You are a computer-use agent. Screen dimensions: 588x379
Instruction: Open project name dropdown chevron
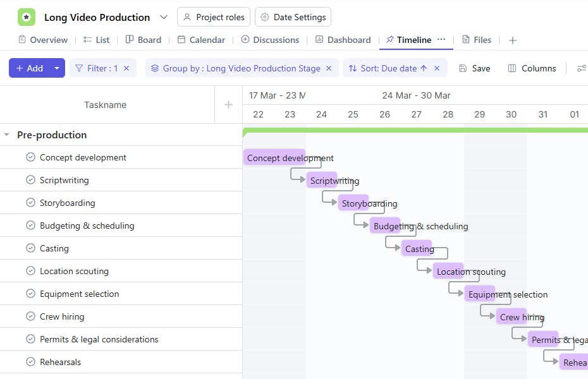[164, 17]
